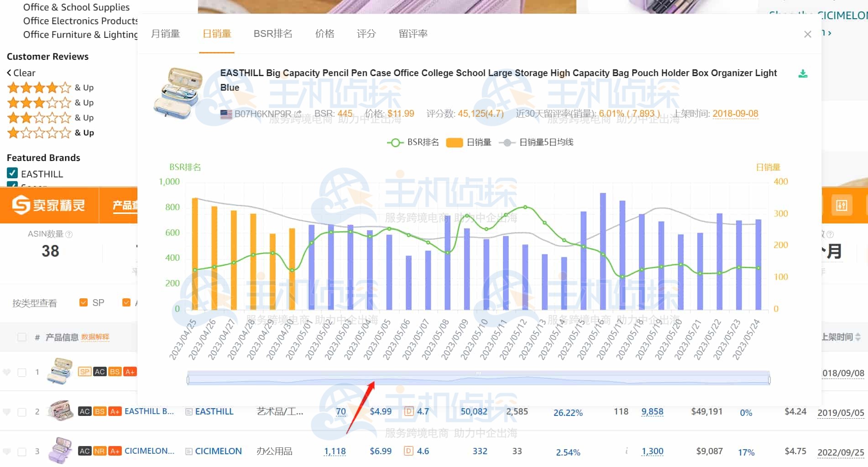
Task: Favorite product row 3 heart icon
Action: 7,451
